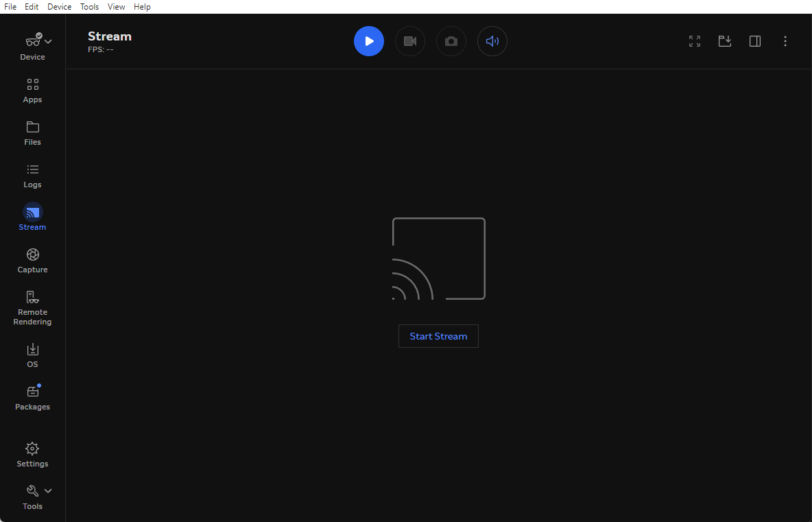Open the Logs panel
The width and height of the screenshot is (812, 522).
pyautogui.click(x=32, y=175)
